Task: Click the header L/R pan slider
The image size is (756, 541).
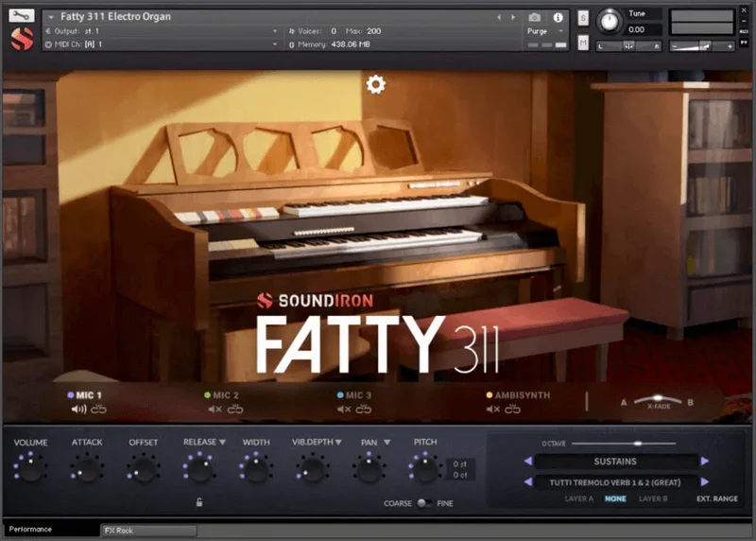Action: 628,46
